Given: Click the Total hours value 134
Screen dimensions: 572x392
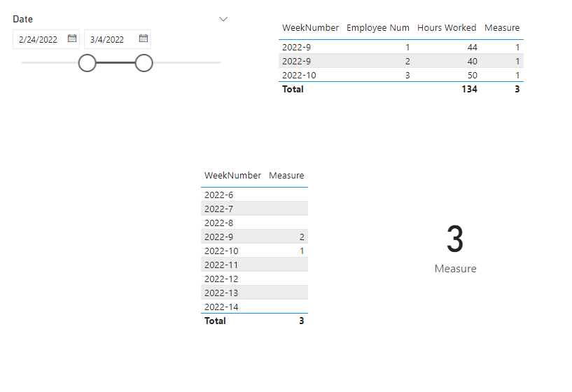Looking at the screenshot, I should pyautogui.click(x=469, y=90).
